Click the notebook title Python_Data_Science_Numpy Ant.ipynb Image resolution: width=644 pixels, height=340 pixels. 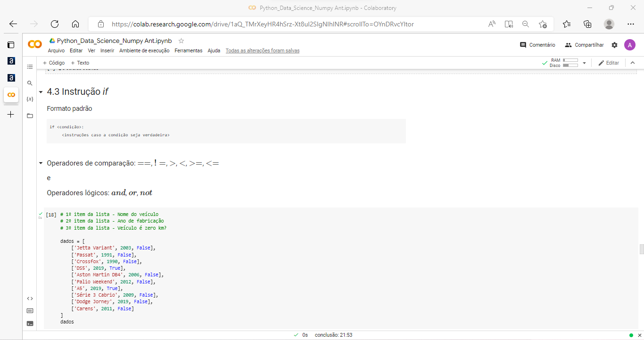coord(115,41)
